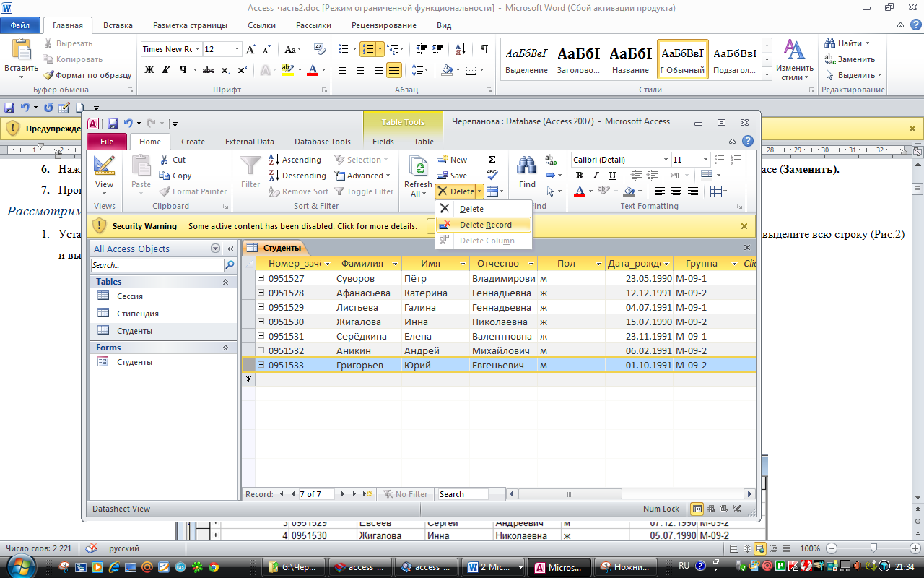Center text in Access Text Formatting
The width and height of the screenshot is (924, 578).
coord(676,191)
